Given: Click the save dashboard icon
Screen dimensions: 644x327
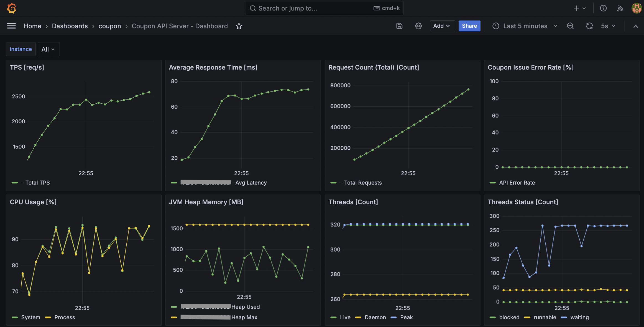Looking at the screenshot, I should tap(399, 26).
